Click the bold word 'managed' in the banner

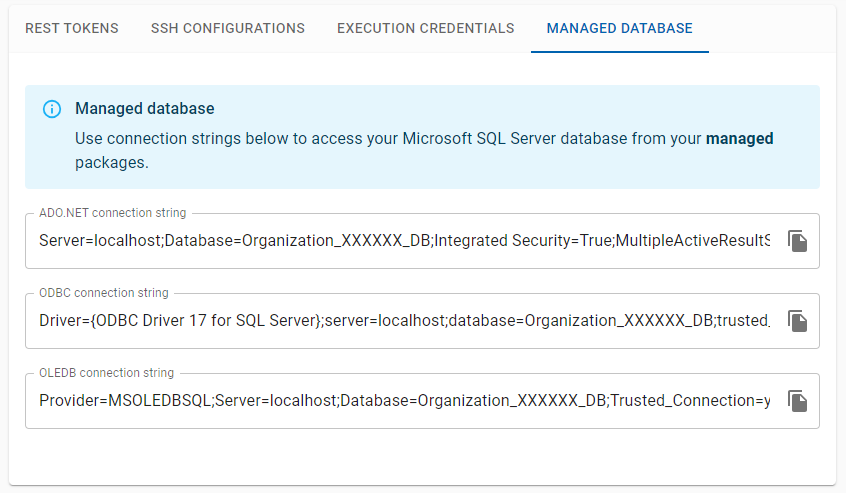coord(739,139)
